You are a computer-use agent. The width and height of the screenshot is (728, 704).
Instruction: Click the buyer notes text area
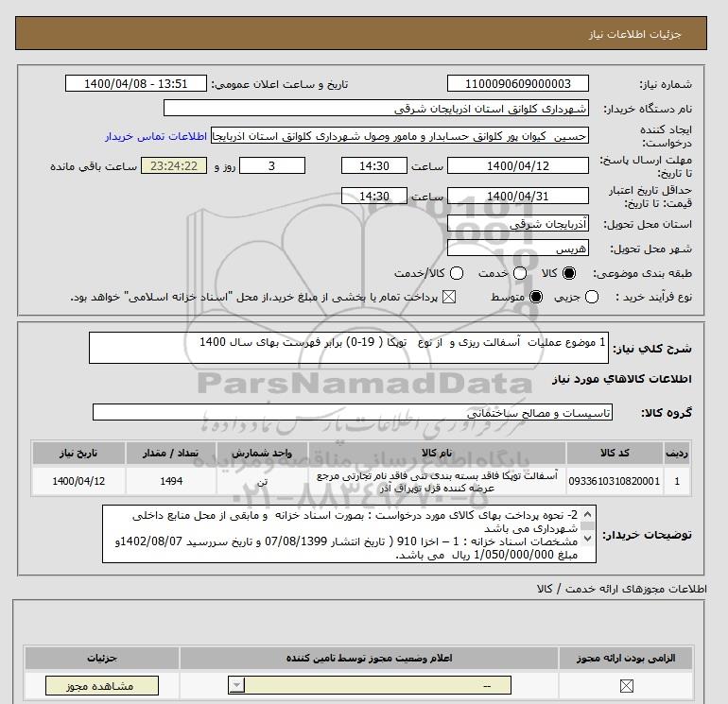click(349, 534)
